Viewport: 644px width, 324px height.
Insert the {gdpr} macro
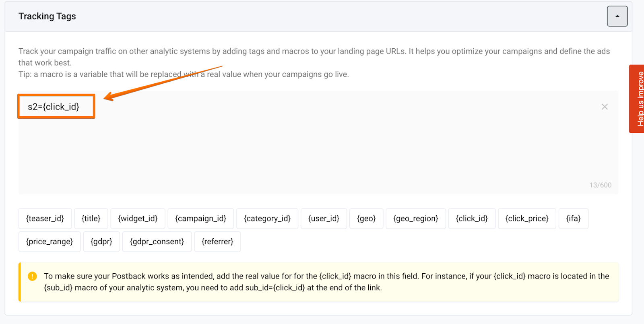pyautogui.click(x=101, y=241)
